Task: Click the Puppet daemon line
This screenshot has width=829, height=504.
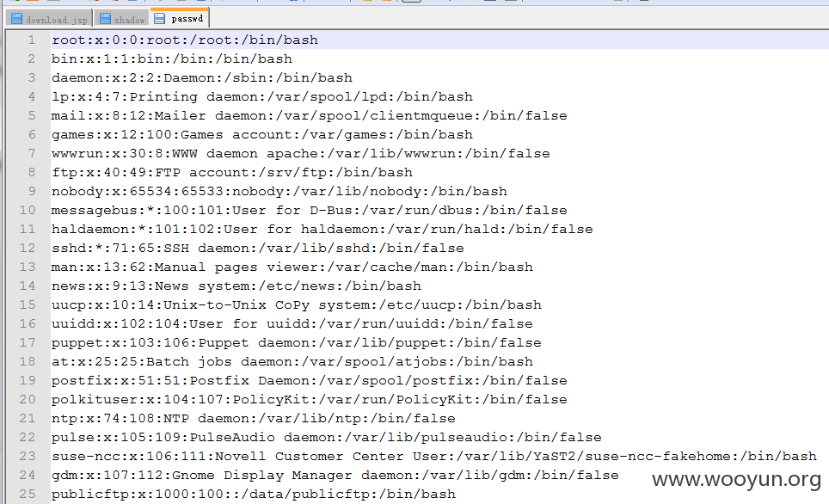Action: [x=297, y=343]
